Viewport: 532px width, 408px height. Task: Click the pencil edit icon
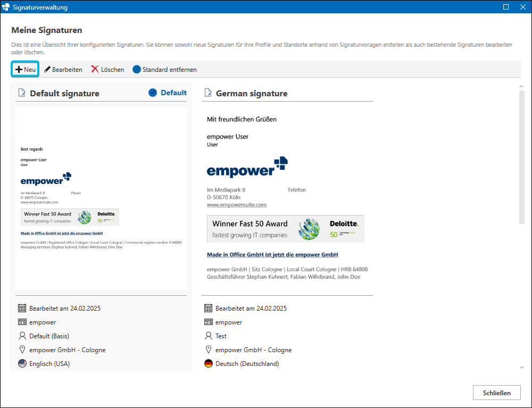click(x=47, y=69)
